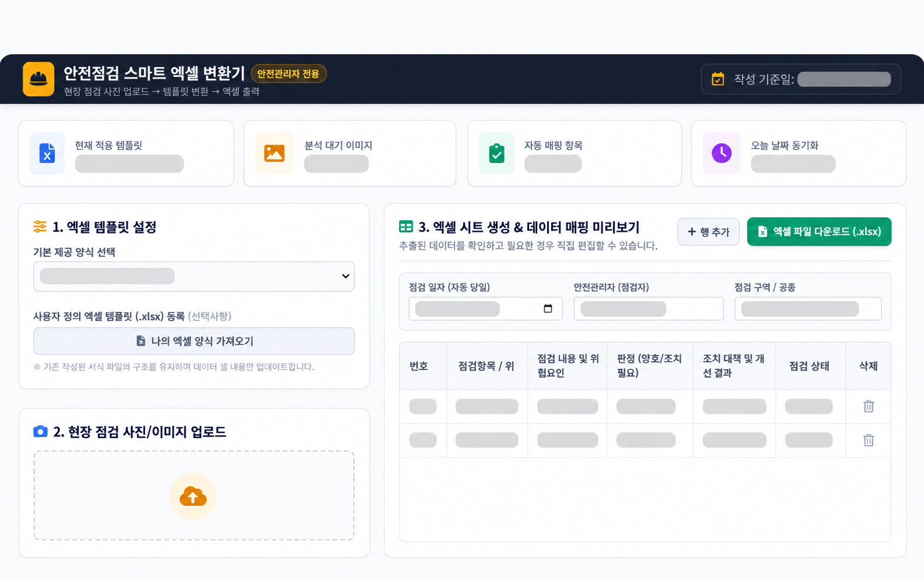Screen dimensions: 924x578
Task: Click the purple clock icon in 오늘 날짜 동기화 card
Action: (721, 153)
